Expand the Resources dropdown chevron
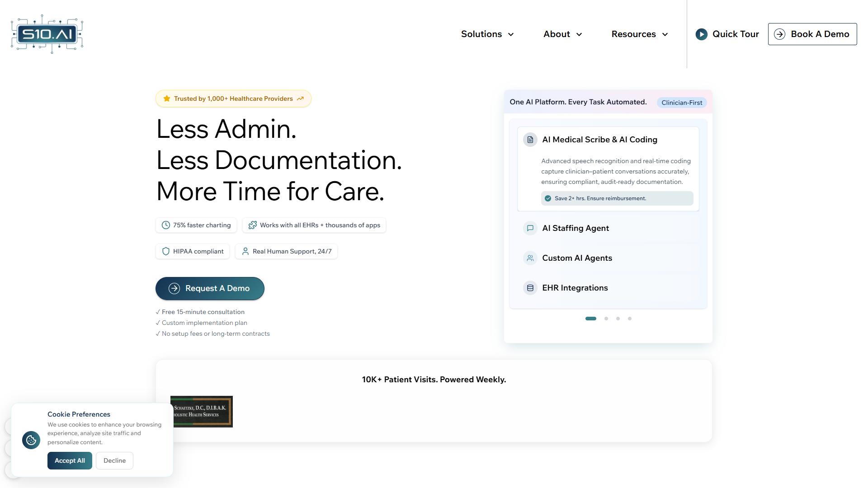868x488 pixels. (665, 34)
